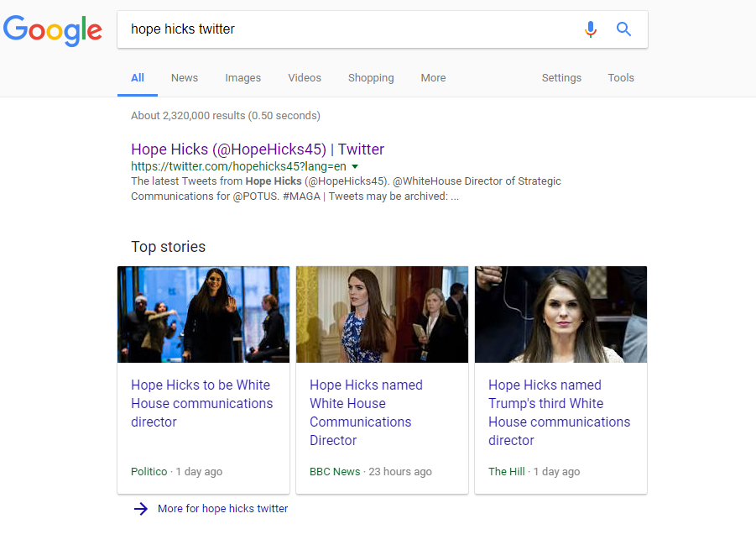Switch to the Shopping tab

pyautogui.click(x=371, y=78)
